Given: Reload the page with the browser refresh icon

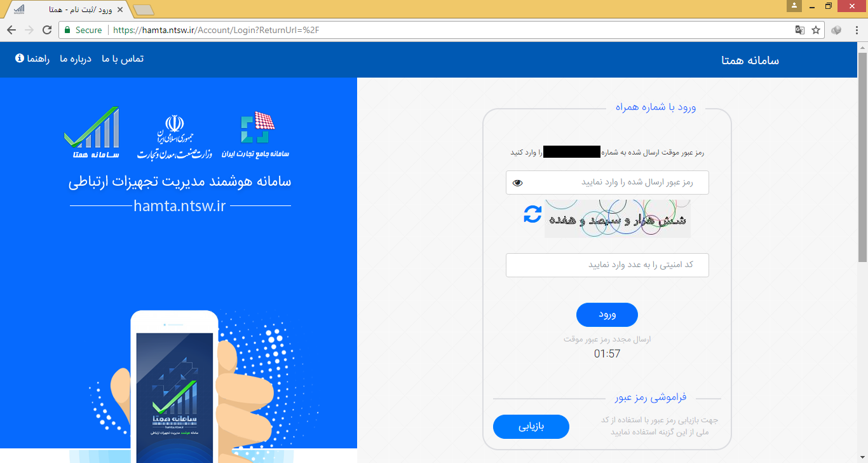Looking at the screenshot, I should click(46, 30).
